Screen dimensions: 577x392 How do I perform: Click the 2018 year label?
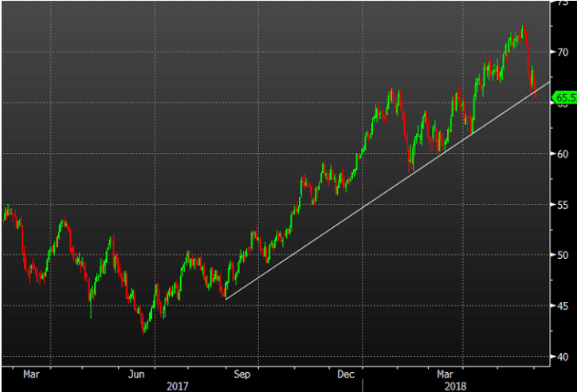pos(457,385)
